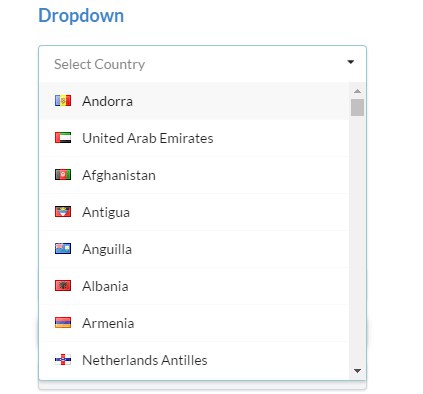Image resolution: width=423 pixels, height=394 pixels.
Task: Choose Andorra from the country list
Action: tap(194, 101)
